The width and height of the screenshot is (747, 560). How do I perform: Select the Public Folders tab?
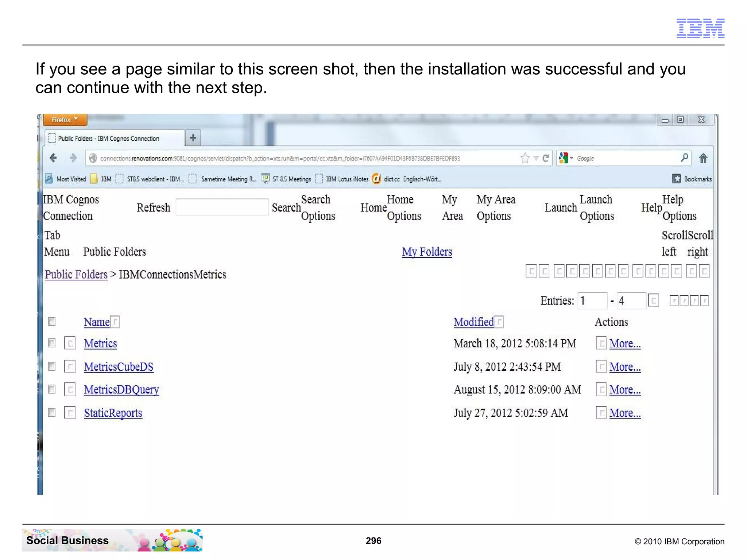tap(115, 252)
